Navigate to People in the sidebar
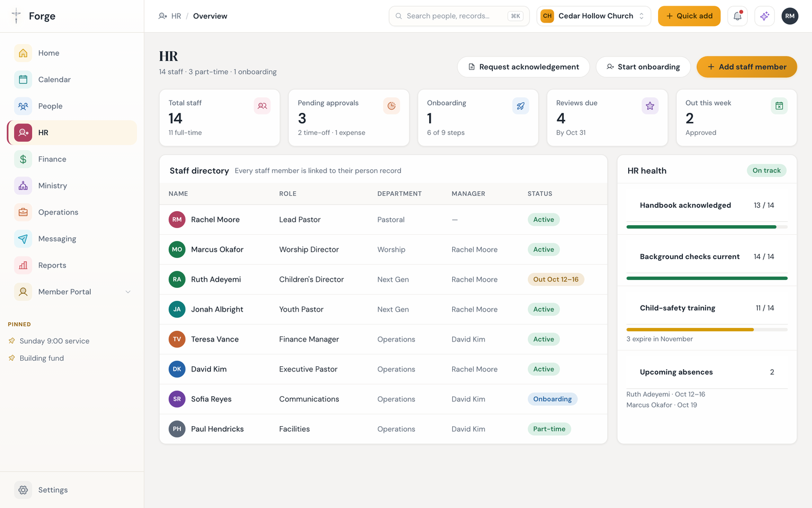 [72, 106]
